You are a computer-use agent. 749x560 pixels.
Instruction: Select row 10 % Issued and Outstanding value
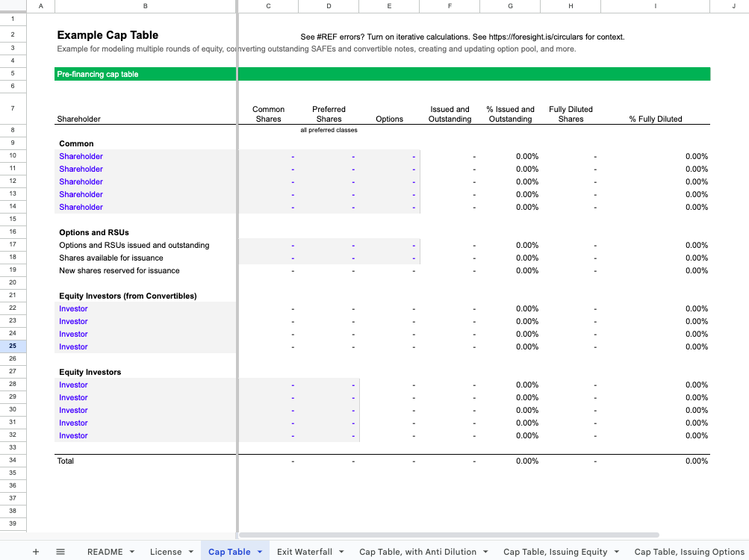point(527,156)
